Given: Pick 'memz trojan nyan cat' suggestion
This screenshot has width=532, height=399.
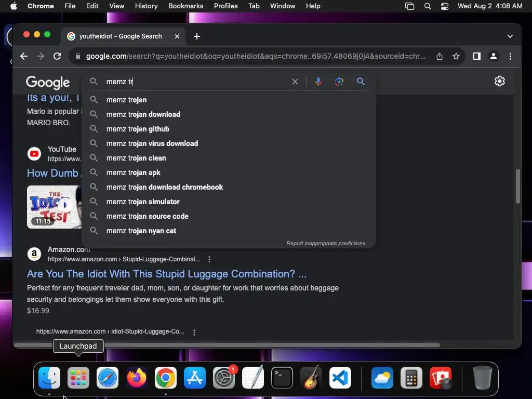Looking at the screenshot, I should 229,231.
